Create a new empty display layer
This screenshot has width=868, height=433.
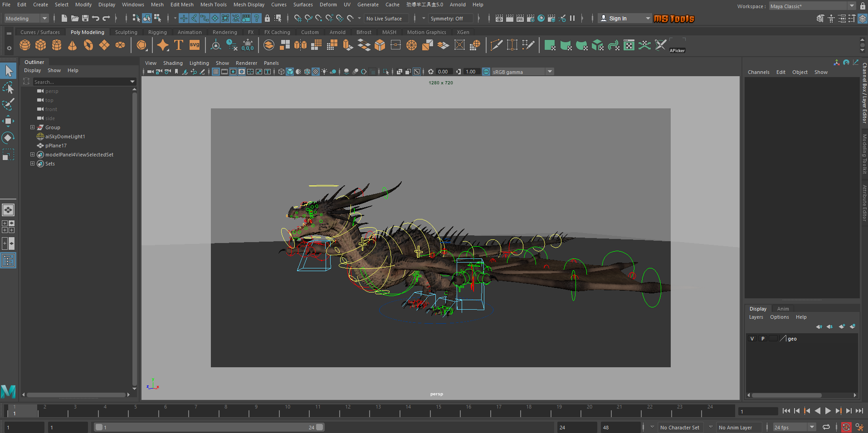(842, 326)
